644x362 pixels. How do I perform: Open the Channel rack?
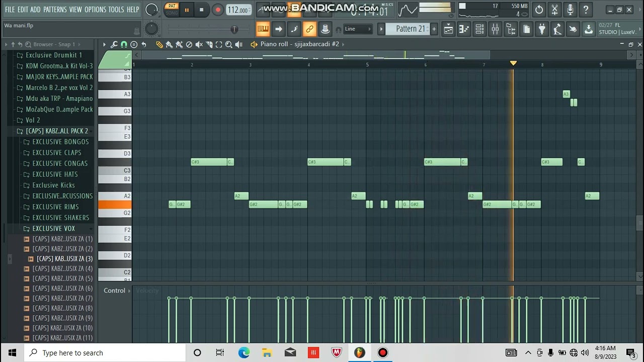(x=479, y=29)
